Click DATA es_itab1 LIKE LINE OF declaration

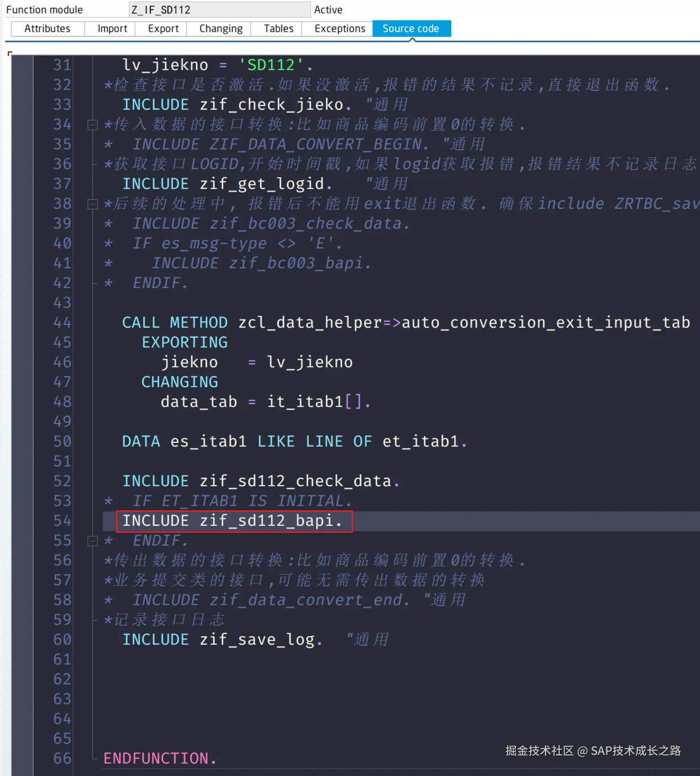295,441
